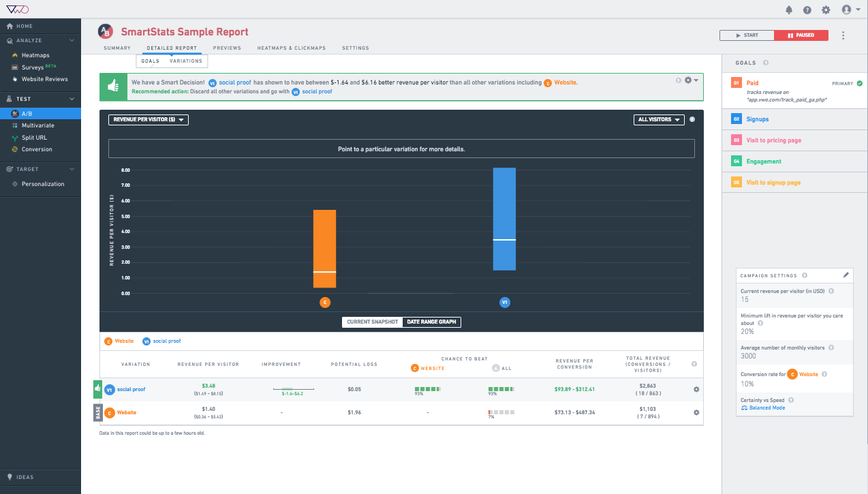868x494 pixels.
Task: Switch to the Heatmaps & Clickmaps tab
Action: (x=291, y=48)
